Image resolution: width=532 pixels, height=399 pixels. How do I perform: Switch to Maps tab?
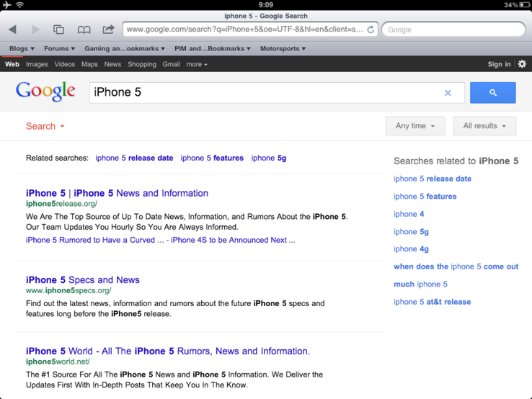[89, 64]
